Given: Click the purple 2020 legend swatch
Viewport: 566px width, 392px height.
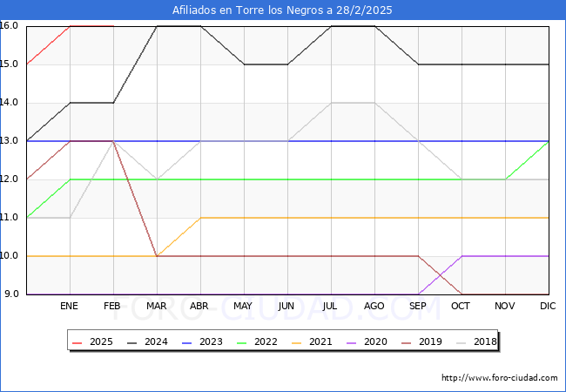Looking at the screenshot, I should click(352, 342).
